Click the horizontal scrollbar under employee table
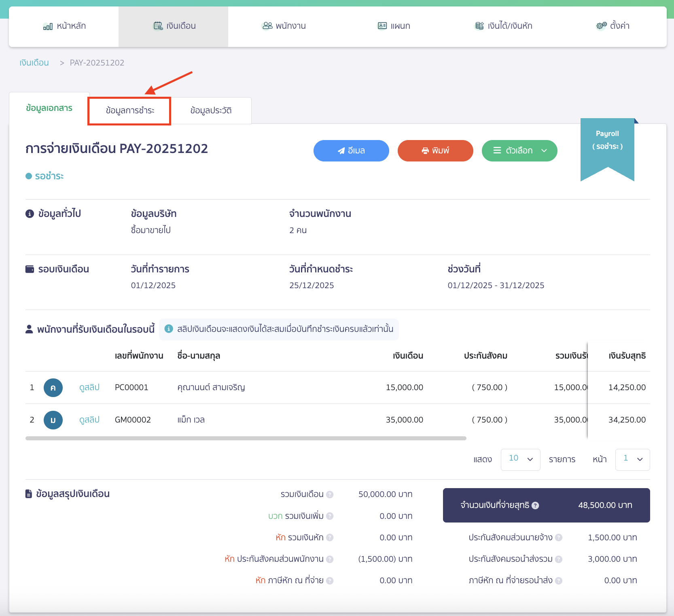 tap(246, 438)
